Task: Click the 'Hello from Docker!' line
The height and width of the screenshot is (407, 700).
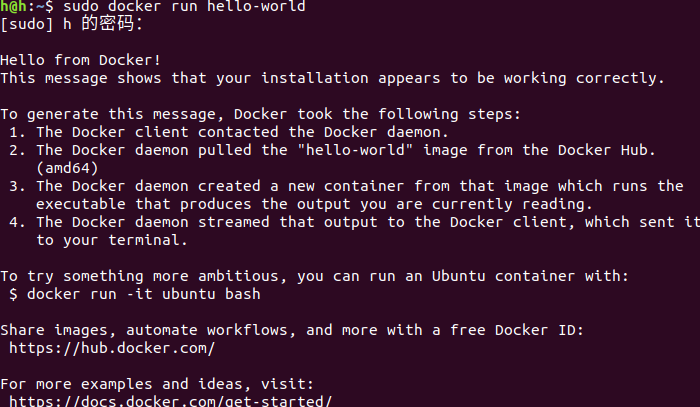Action: click(80, 60)
